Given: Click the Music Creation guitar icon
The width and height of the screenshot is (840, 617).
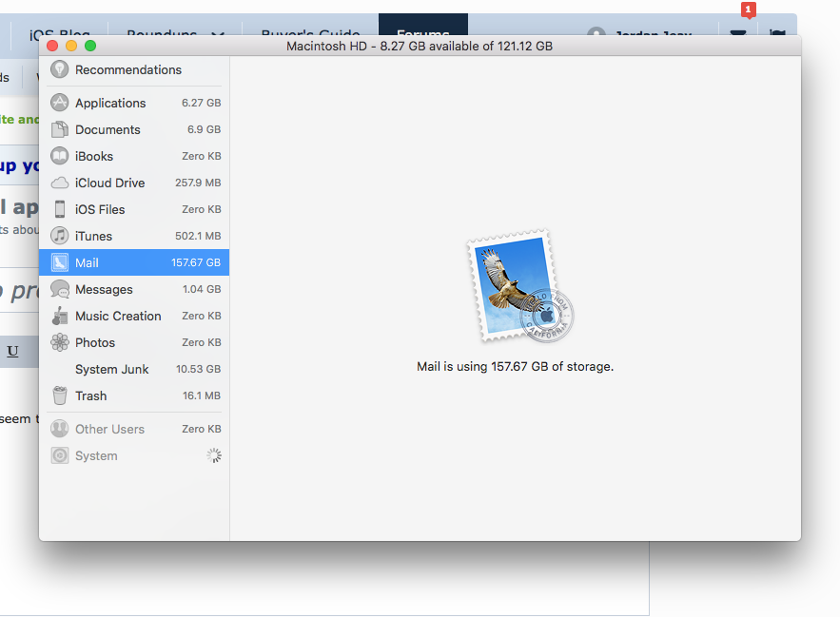Looking at the screenshot, I should tap(60, 316).
